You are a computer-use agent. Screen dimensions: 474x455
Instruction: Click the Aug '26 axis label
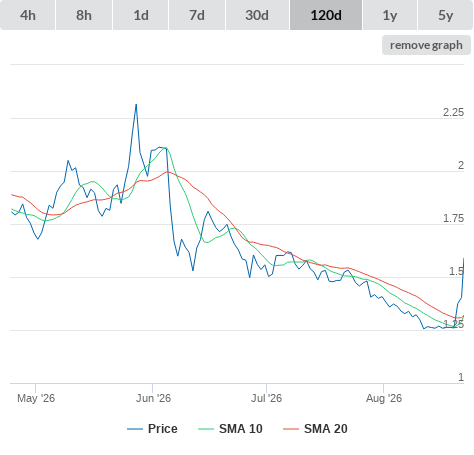point(384,398)
